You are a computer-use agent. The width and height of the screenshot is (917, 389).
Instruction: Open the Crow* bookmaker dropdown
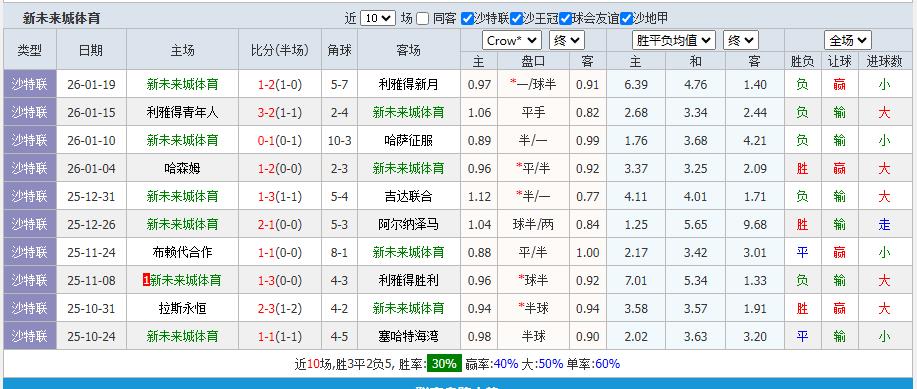coord(512,40)
